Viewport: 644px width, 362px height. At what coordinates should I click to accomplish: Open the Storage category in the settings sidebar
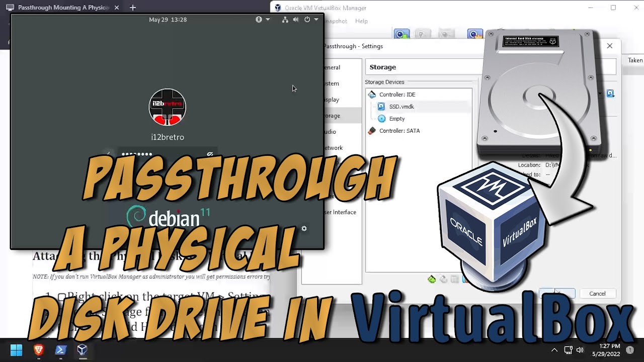[x=332, y=116]
